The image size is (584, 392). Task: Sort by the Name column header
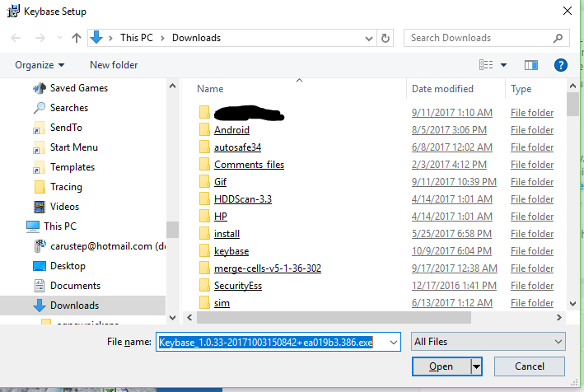(210, 89)
